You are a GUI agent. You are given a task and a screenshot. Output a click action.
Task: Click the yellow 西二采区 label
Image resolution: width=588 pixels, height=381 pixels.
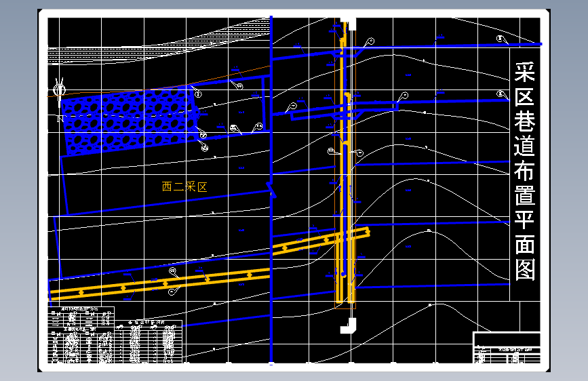(184, 186)
